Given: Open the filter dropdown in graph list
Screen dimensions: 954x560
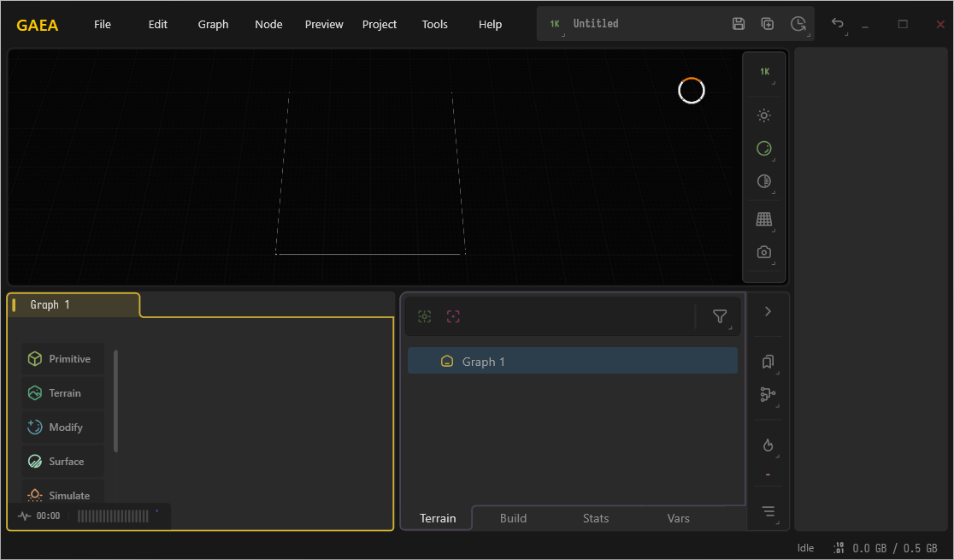Looking at the screenshot, I should 720,317.
